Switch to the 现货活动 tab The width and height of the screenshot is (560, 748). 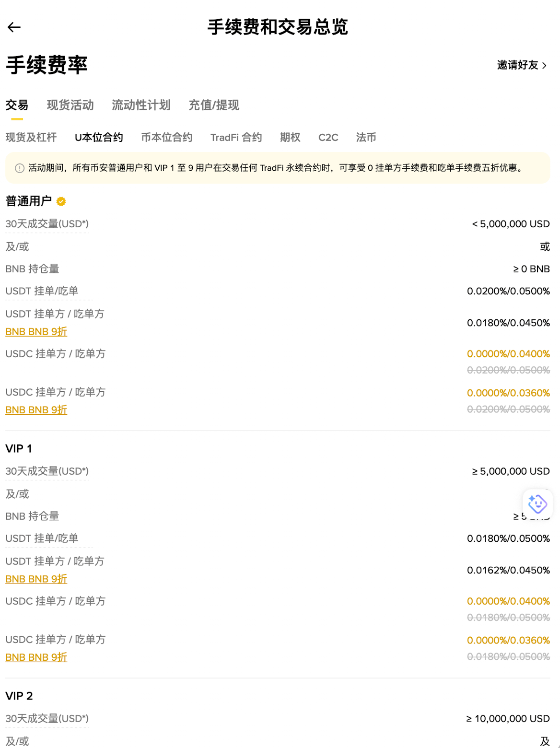pos(70,105)
